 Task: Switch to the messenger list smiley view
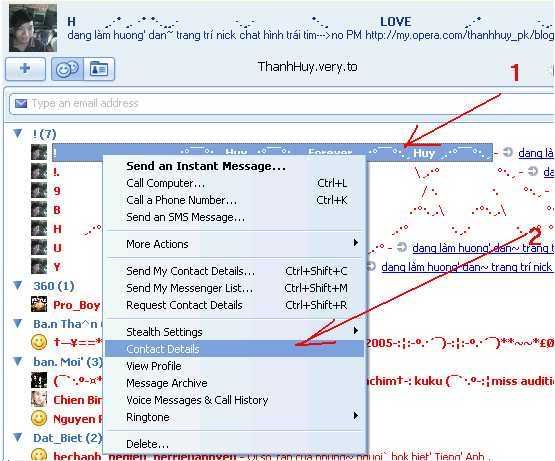(67, 69)
